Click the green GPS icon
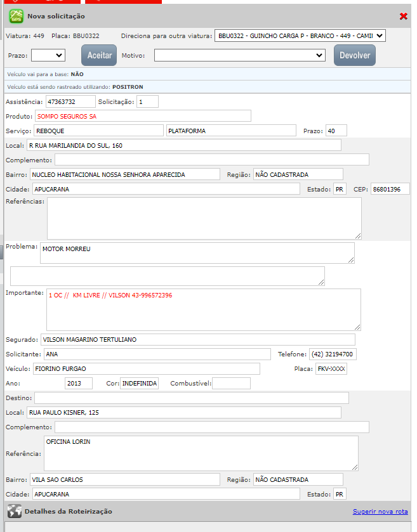 (16, 16)
